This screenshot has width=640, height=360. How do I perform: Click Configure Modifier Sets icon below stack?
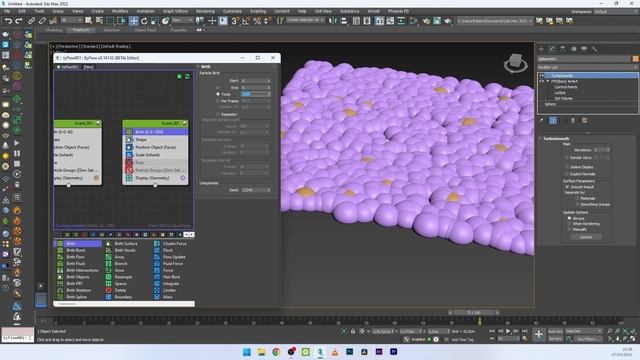(x=584, y=120)
